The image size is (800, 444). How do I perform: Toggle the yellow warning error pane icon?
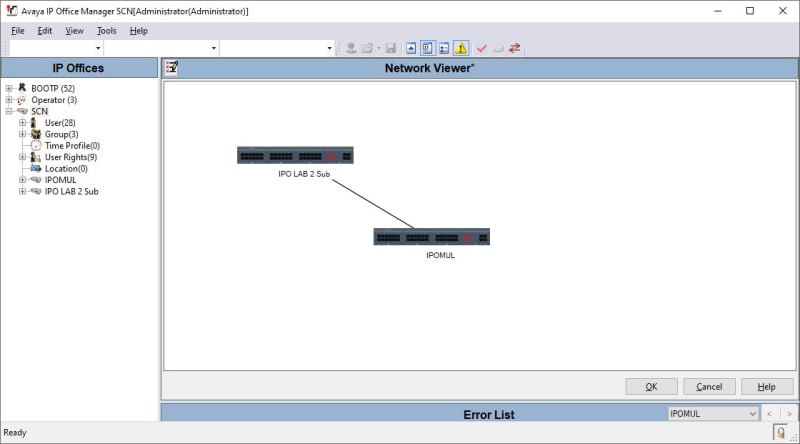461,48
